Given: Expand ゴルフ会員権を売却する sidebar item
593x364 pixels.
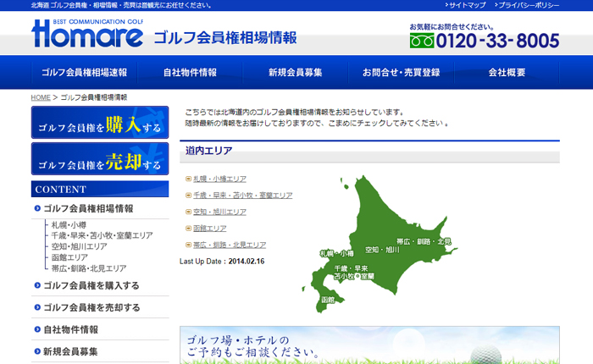Looking at the screenshot, I should pos(91,307).
